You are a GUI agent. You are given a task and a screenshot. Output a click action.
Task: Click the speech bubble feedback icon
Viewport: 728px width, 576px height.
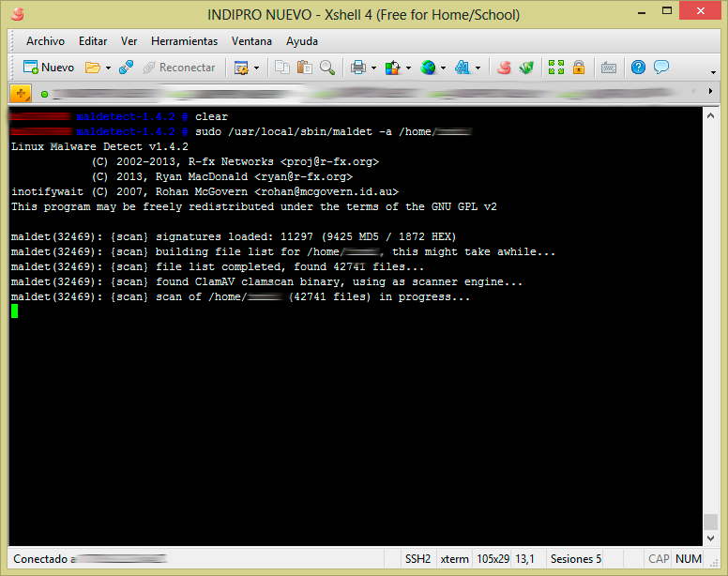(661, 68)
